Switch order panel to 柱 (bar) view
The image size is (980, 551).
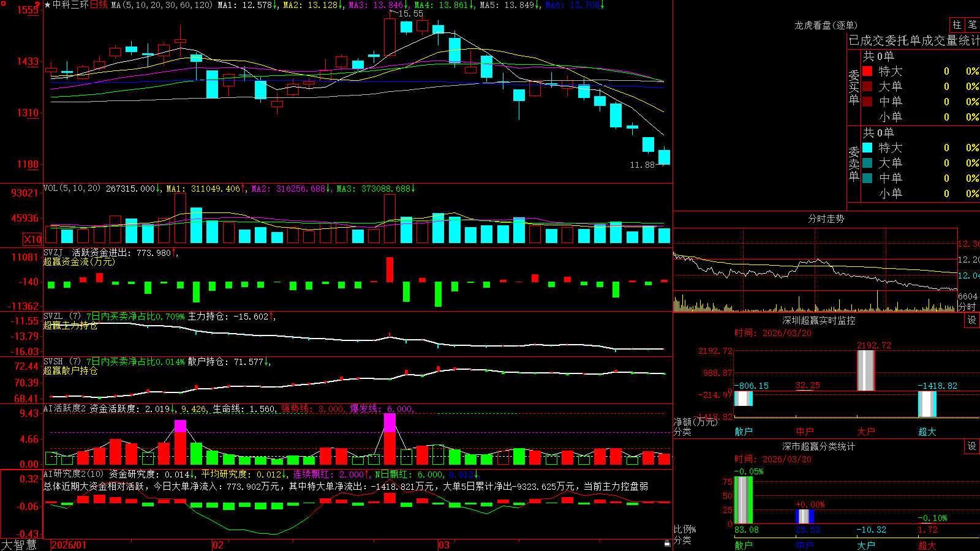[x=957, y=24]
